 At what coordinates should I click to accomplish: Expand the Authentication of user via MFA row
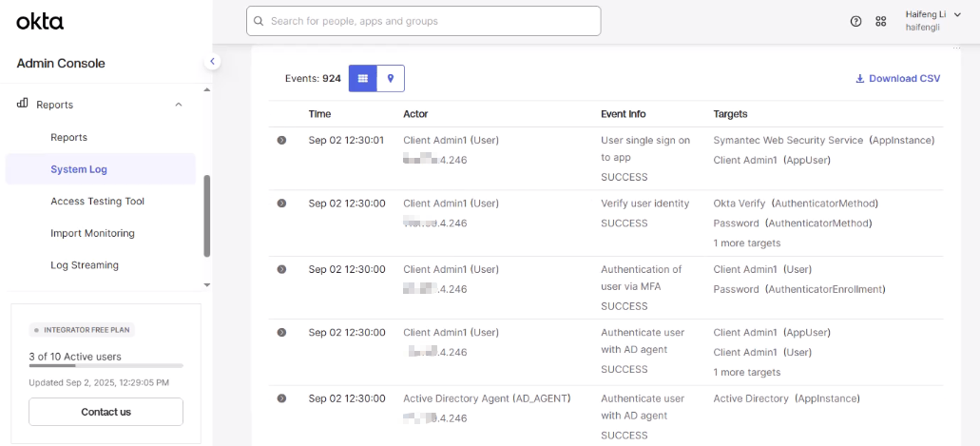click(x=282, y=269)
